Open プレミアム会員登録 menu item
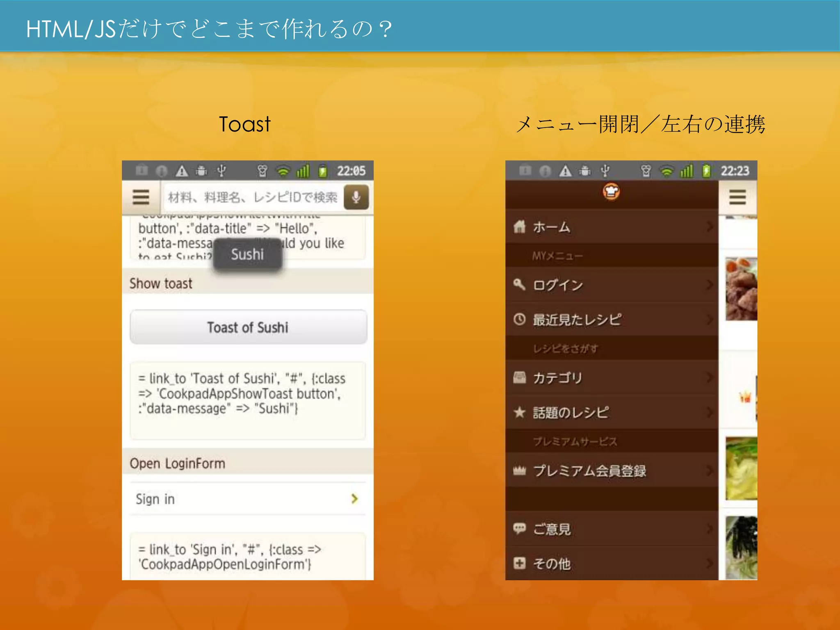Screen dimensions: 840x630 612,470
